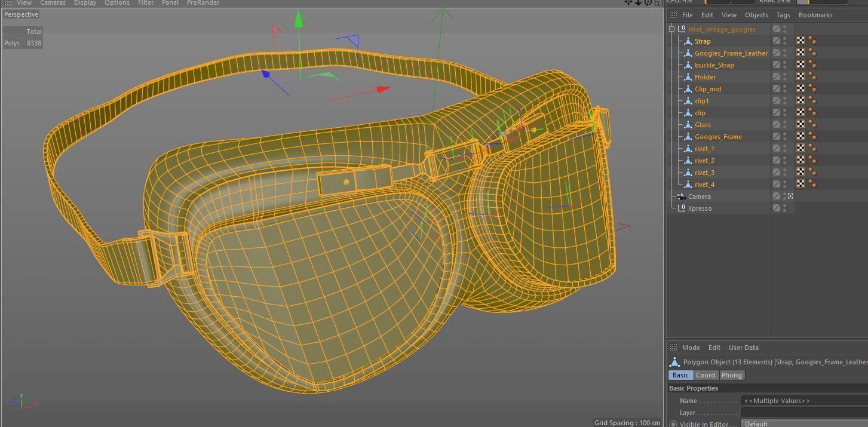Click the Phong tag on Clip_mid row
Screen dimensions: 868x427
pos(812,88)
